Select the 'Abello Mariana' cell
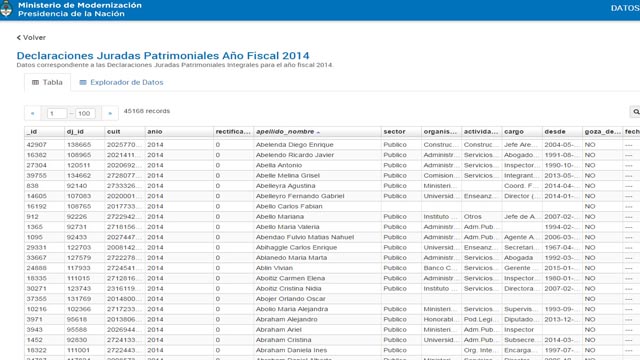The image size is (640, 360). point(318,217)
